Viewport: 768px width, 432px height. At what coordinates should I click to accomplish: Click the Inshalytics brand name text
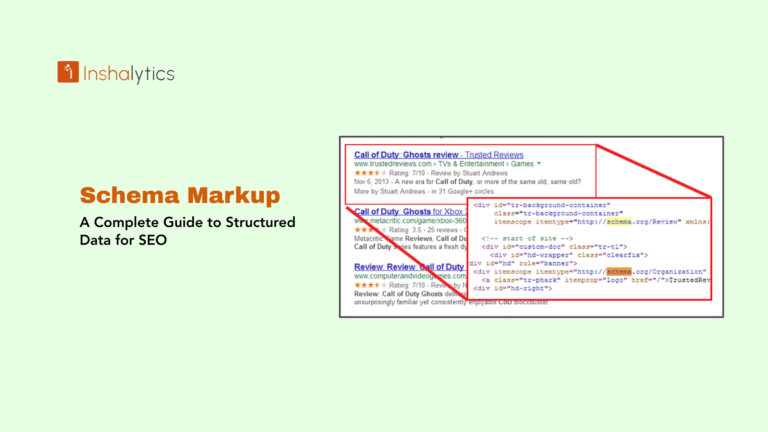pyautogui.click(x=129, y=74)
